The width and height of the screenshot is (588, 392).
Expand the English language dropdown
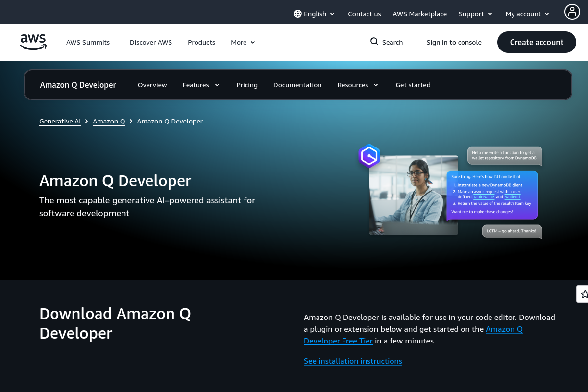(315, 14)
